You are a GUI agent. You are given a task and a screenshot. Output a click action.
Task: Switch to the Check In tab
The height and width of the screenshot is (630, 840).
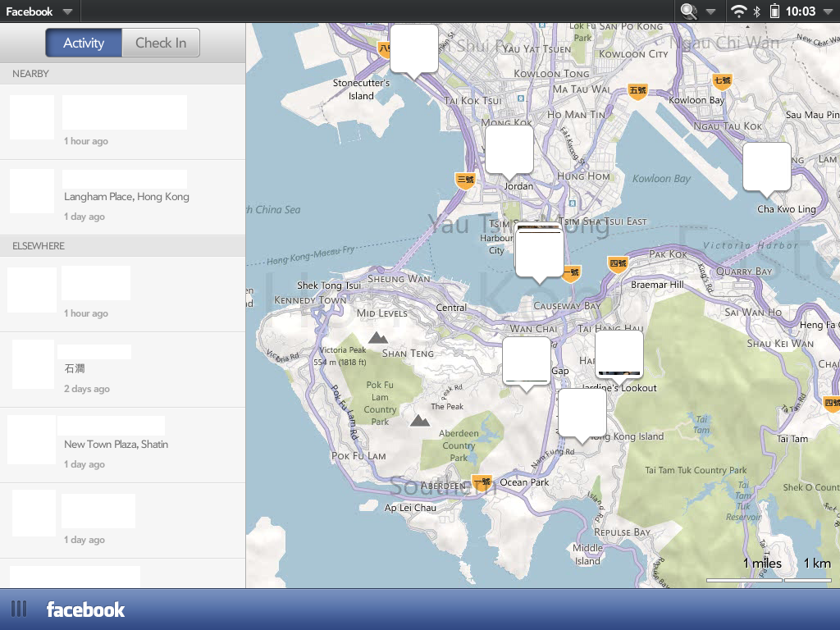pyautogui.click(x=161, y=43)
